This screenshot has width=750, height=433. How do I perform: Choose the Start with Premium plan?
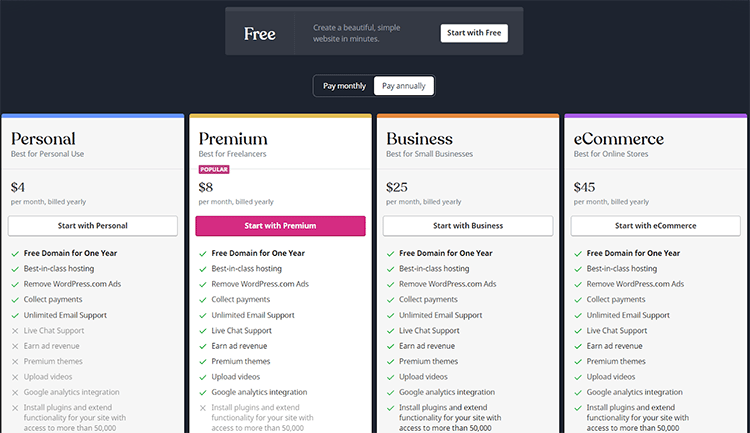pos(280,226)
